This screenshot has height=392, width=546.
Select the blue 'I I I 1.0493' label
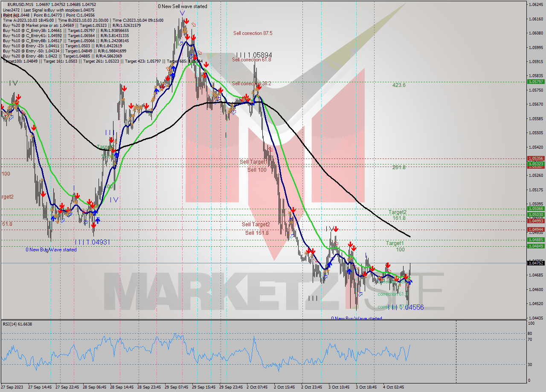93,242
